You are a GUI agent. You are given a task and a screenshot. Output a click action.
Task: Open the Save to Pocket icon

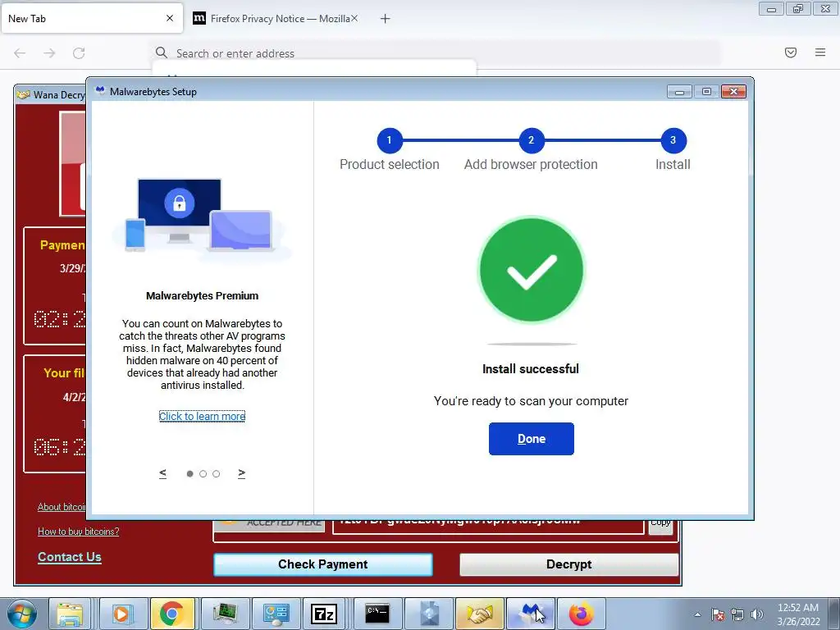791,52
